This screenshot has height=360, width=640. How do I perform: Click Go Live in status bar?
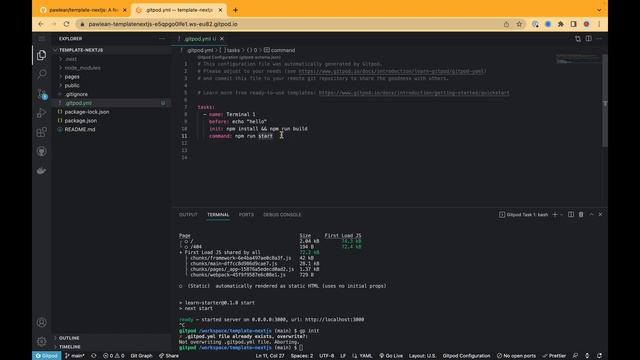coord(391,356)
